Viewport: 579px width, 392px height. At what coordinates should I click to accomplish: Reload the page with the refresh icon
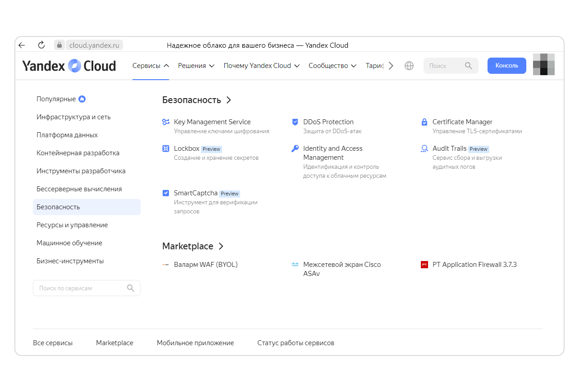point(41,45)
